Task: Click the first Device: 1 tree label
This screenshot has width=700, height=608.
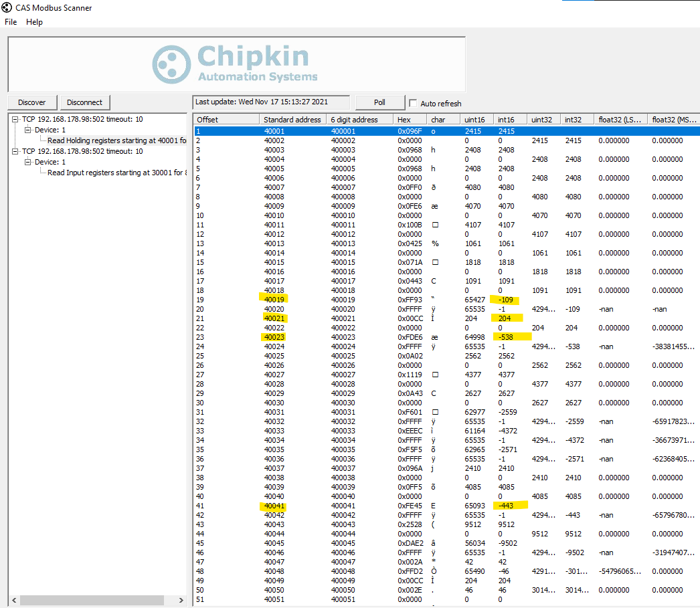Action: [x=50, y=130]
